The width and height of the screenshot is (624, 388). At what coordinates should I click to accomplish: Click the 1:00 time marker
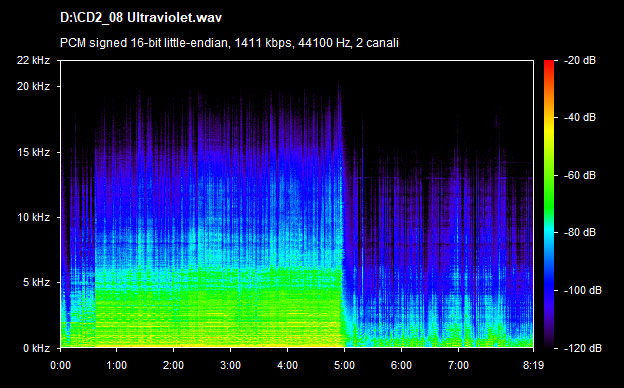(117, 365)
